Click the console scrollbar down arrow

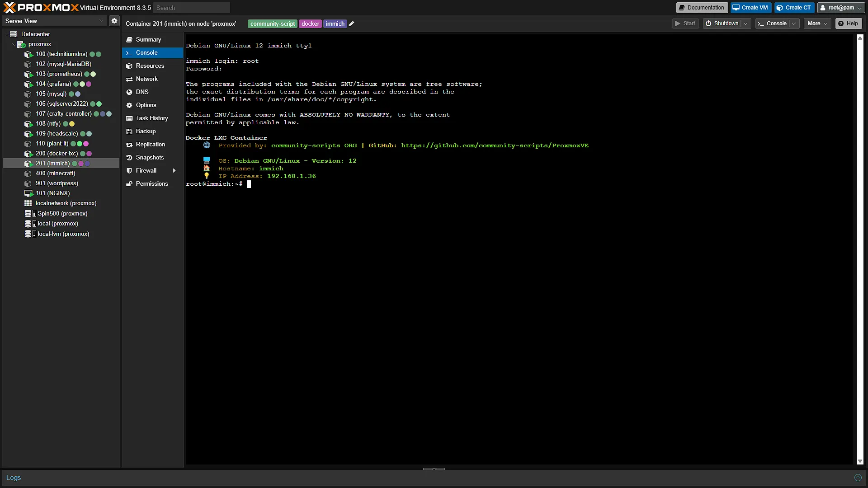pyautogui.click(x=860, y=461)
